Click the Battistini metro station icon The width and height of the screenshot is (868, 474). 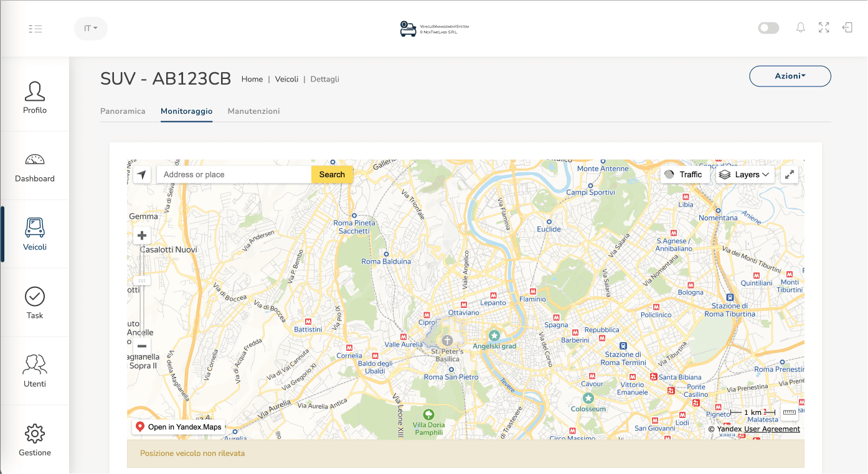click(308, 321)
